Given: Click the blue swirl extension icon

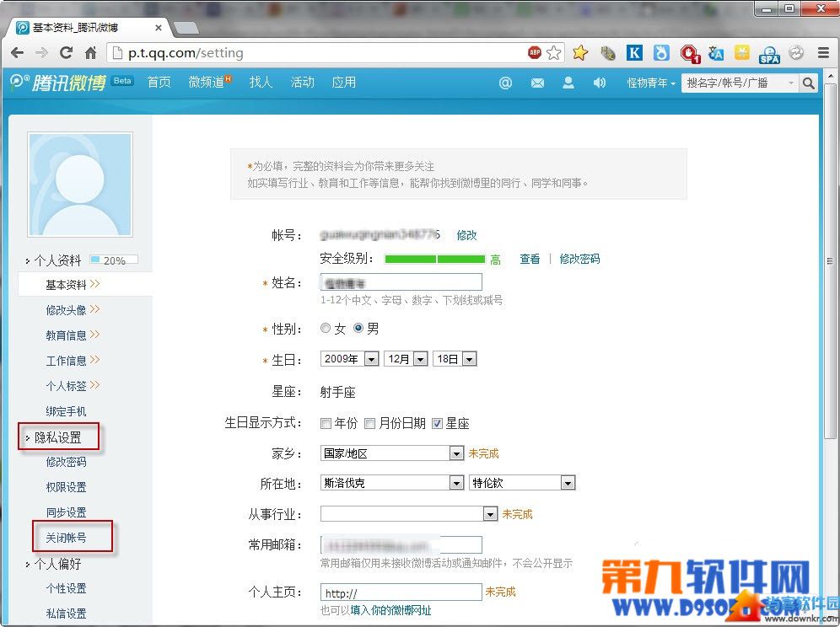Looking at the screenshot, I should coord(661,53).
